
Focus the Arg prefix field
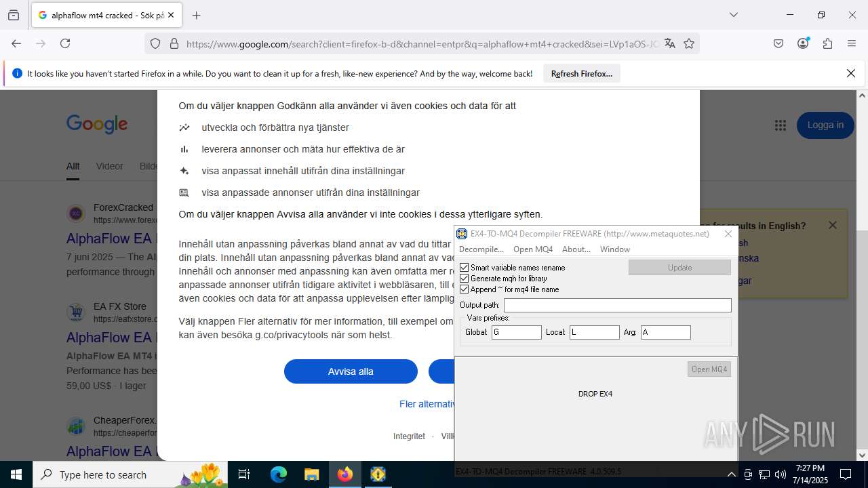[x=666, y=332]
